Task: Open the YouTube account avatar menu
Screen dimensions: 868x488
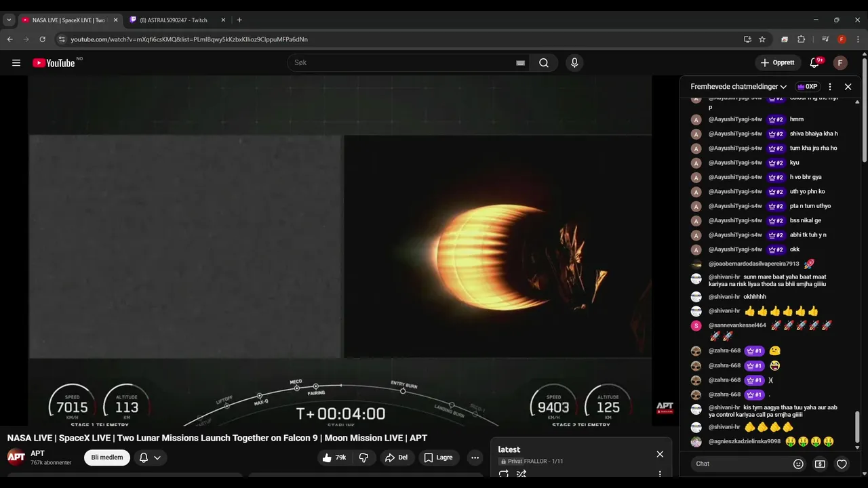Action: (840, 63)
